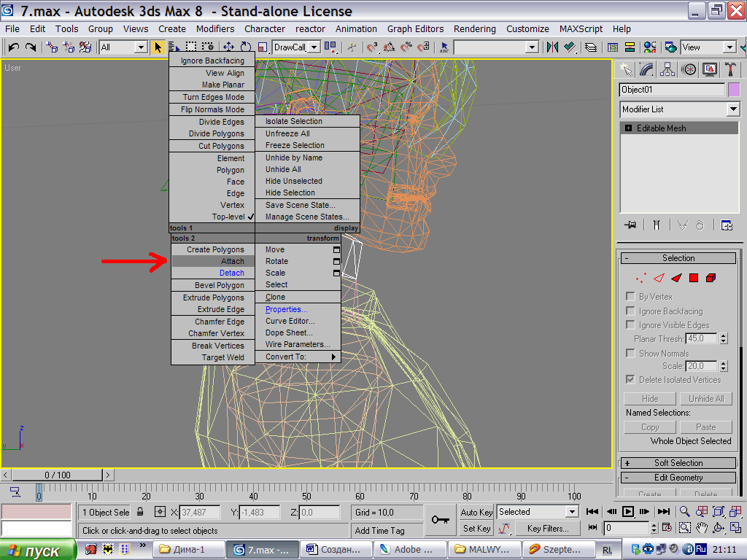Click the Undo arrow in the main toolbar

pos(14,47)
